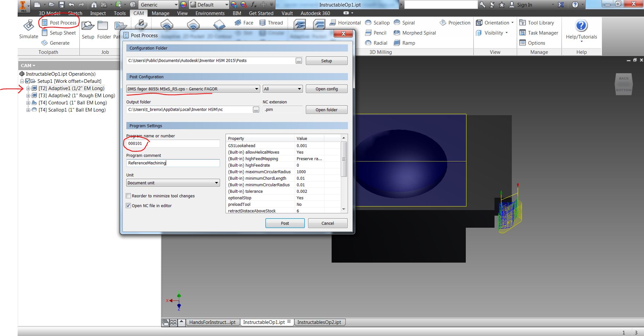Viewport: 644px width, 336px height.
Task: Click the New file icon
Action: coord(37,5)
